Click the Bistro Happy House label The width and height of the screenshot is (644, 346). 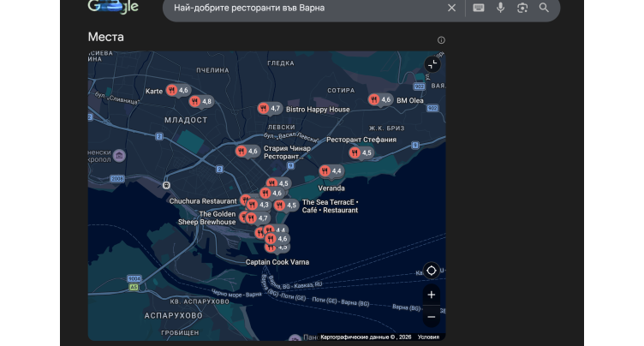point(318,110)
